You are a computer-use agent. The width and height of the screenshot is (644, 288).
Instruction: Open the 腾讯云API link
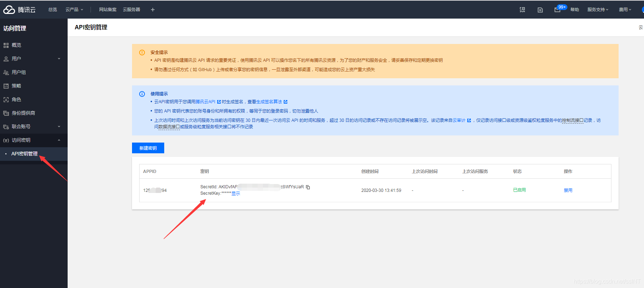205,102
